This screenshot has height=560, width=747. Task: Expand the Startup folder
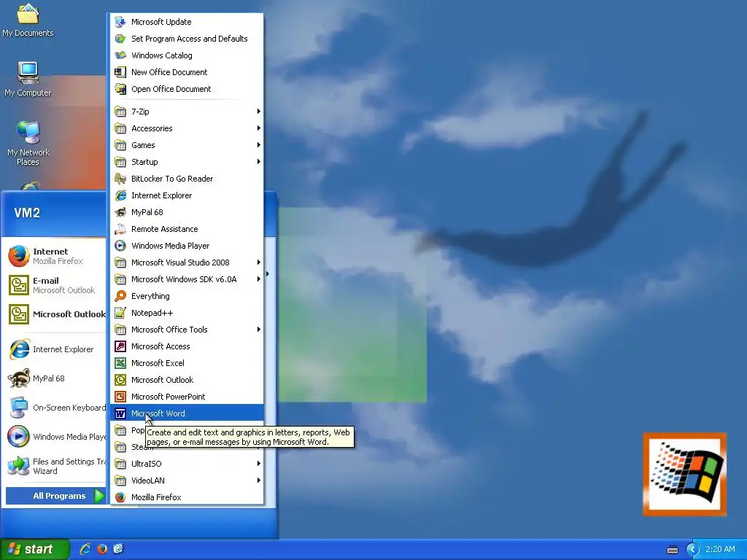click(x=187, y=162)
